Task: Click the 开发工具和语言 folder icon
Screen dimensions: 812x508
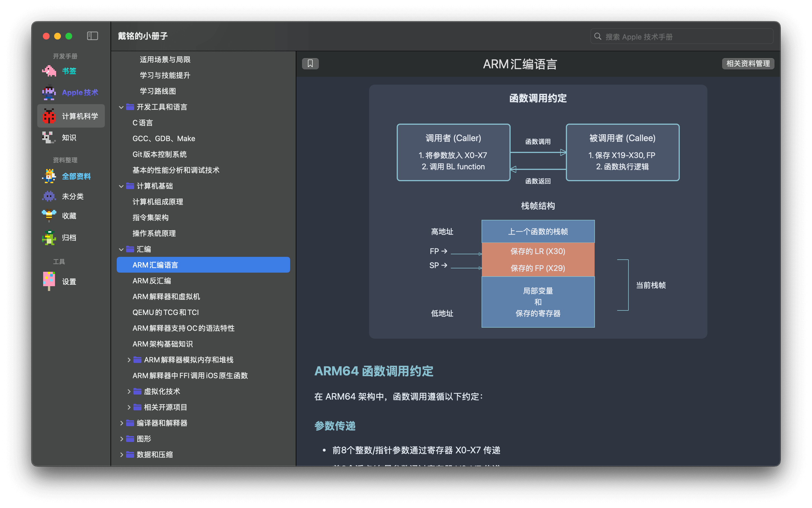Action: (130, 107)
